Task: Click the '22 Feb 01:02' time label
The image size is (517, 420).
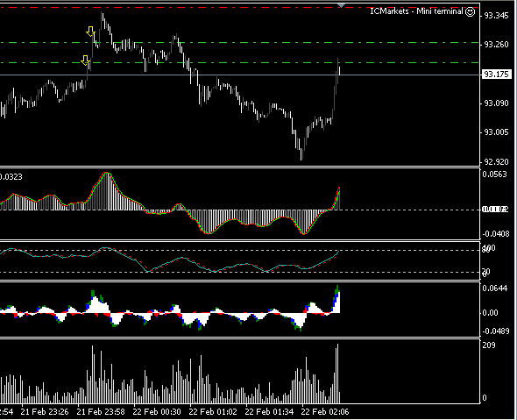Action: pyautogui.click(x=213, y=412)
